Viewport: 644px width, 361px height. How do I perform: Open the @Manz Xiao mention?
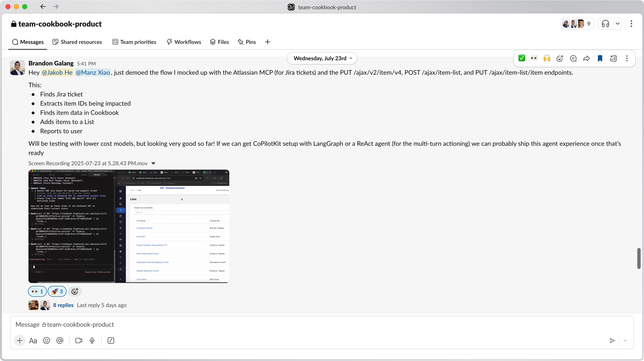(x=93, y=72)
